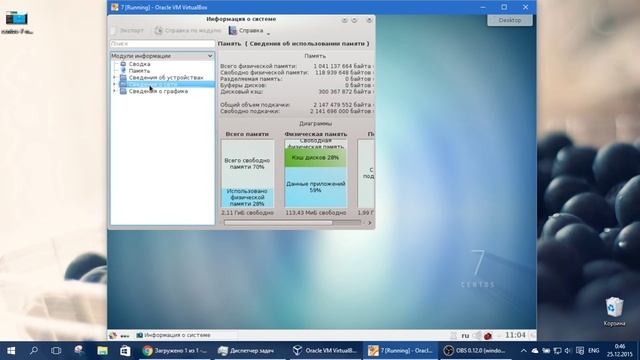Expand the Сведения об устройствах branch
This screenshot has width=640, height=360.
tap(114, 78)
